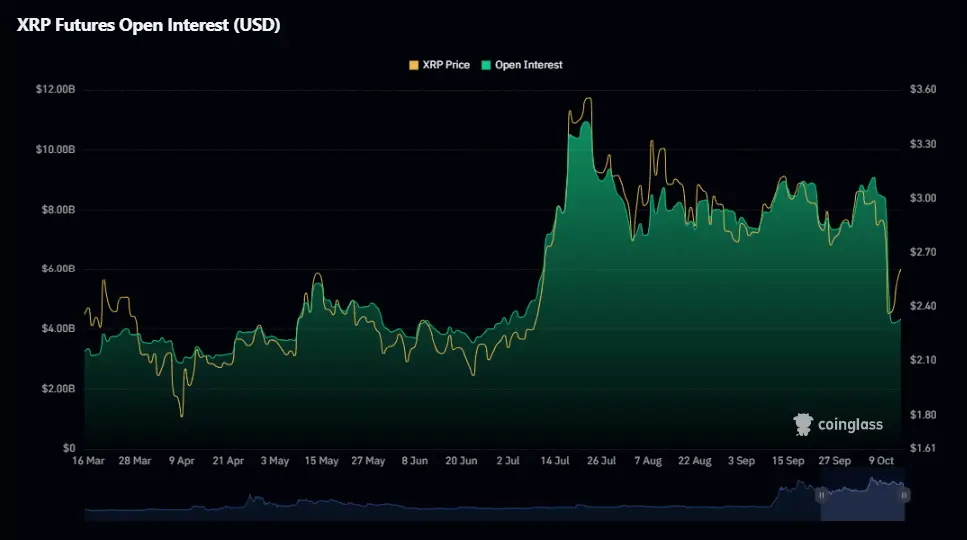The height and width of the screenshot is (540, 967).
Task: Click the $3.60 price axis label
Action: click(x=923, y=89)
